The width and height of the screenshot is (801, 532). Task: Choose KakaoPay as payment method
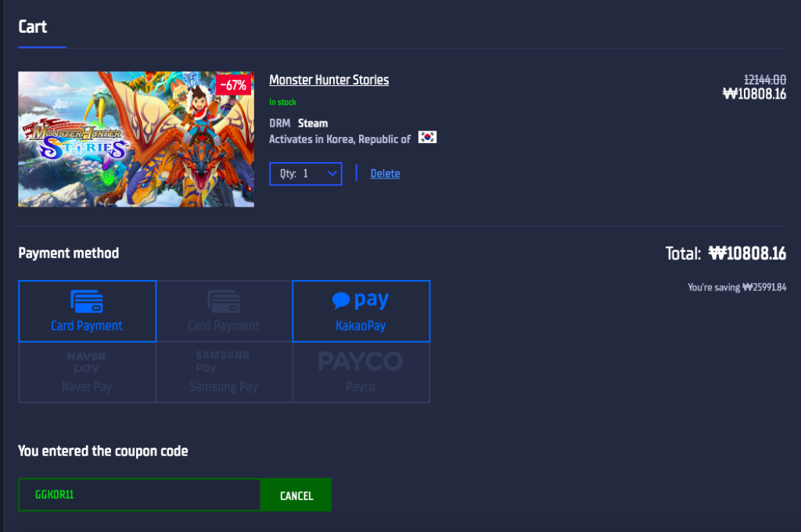coord(361,311)
